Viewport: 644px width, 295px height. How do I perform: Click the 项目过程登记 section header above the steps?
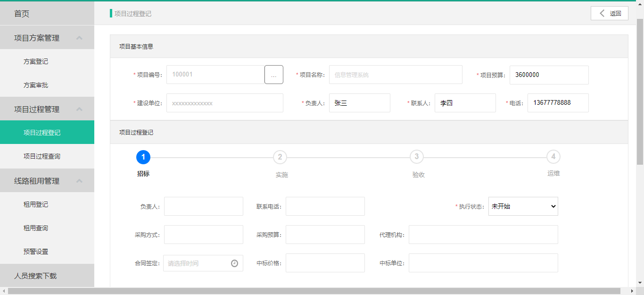369,132
